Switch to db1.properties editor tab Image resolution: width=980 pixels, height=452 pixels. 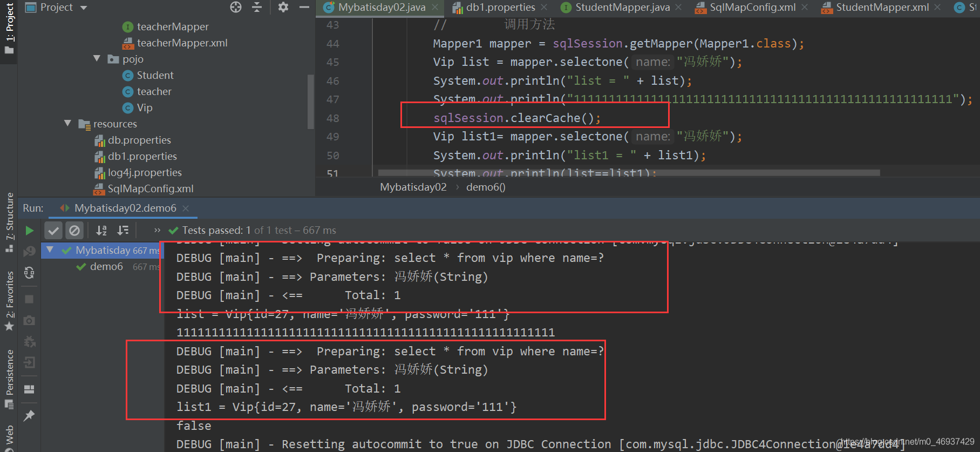500,7
